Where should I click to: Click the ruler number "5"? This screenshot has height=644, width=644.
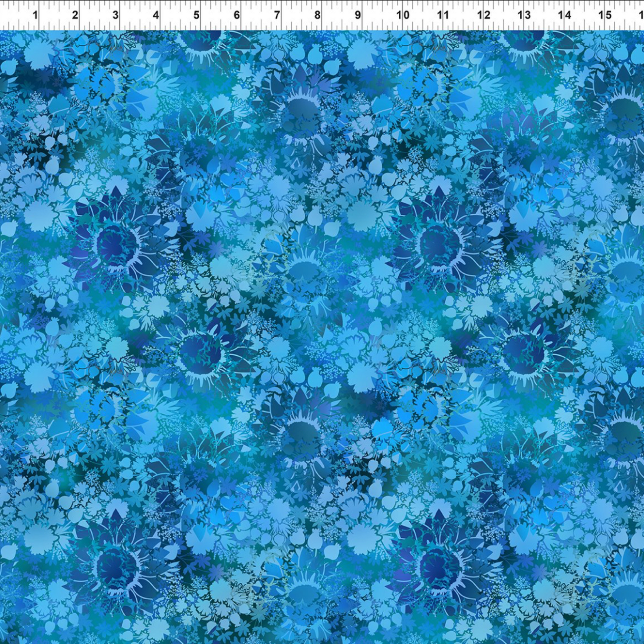196,15
